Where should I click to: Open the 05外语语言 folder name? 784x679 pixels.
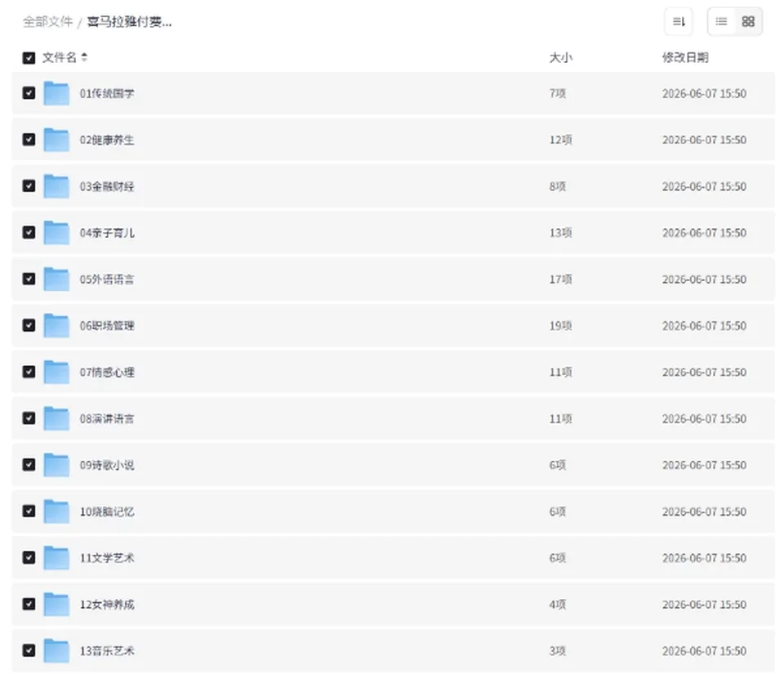107,279
